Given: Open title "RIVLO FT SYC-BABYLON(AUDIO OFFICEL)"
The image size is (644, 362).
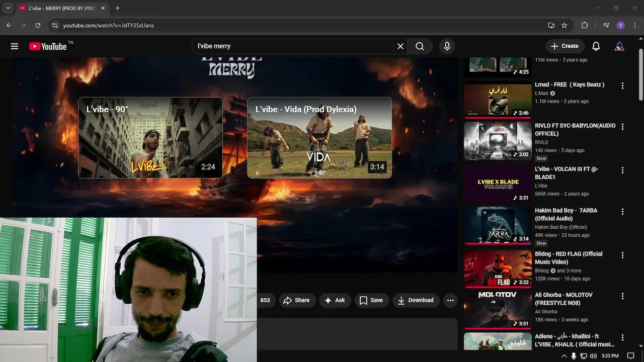Looking at the screenshot, I should tap(575, 130).
